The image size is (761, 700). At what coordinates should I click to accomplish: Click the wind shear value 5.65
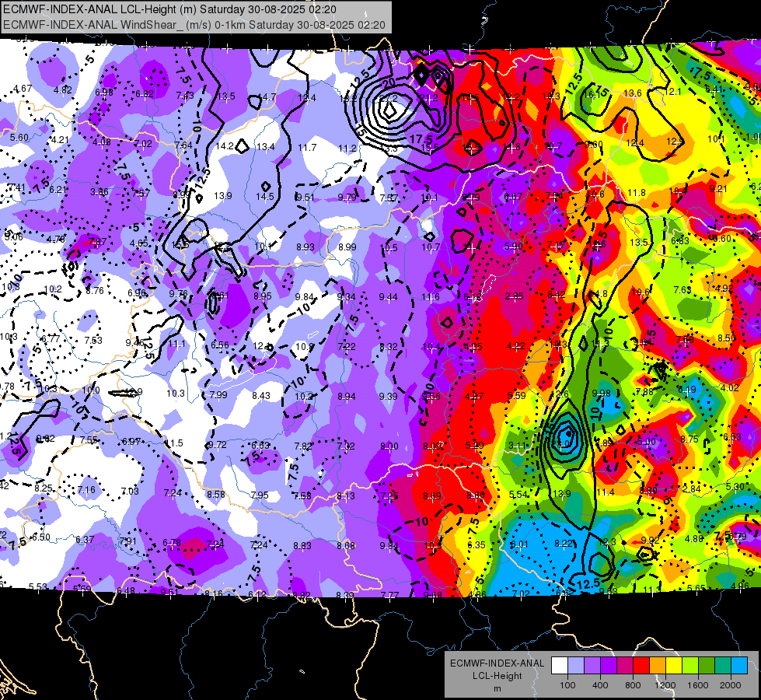(697, 588)
